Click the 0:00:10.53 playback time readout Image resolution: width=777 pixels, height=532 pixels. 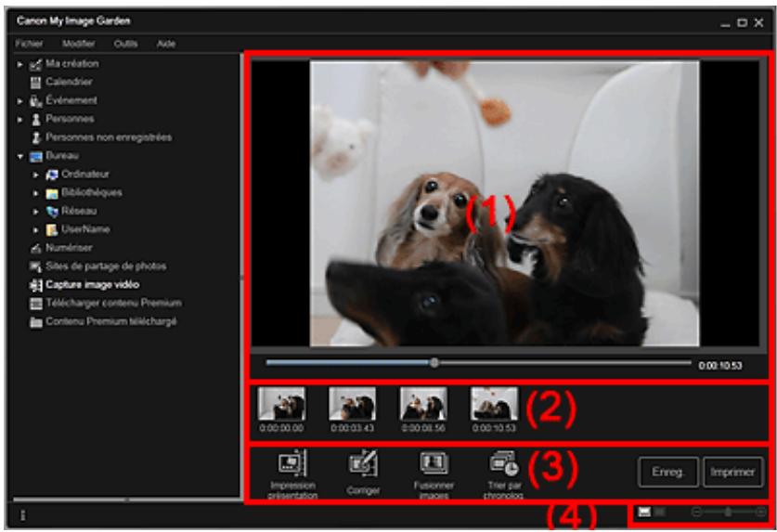[720, 366]
